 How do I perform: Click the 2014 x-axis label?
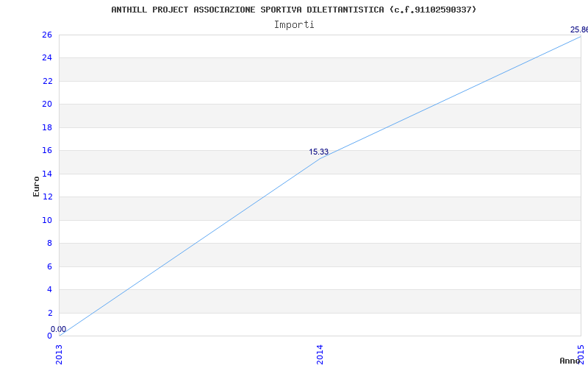(320, 355)
